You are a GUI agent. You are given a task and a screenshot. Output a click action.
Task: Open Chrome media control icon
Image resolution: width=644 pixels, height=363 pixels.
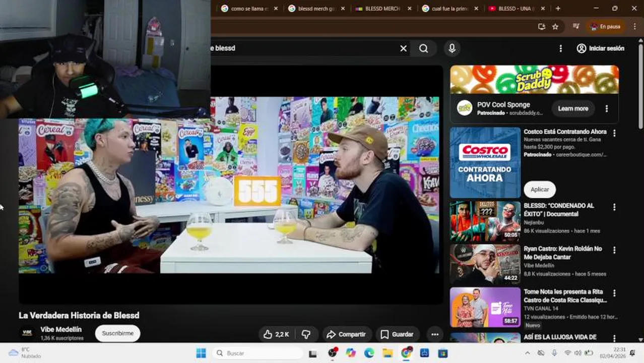[576, 27]
